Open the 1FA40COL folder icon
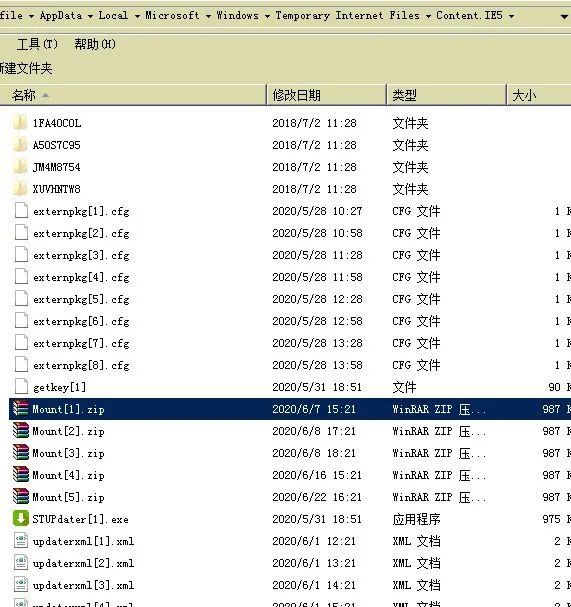The width and height of the screenshot is (571, 607). tap(21, 123)
